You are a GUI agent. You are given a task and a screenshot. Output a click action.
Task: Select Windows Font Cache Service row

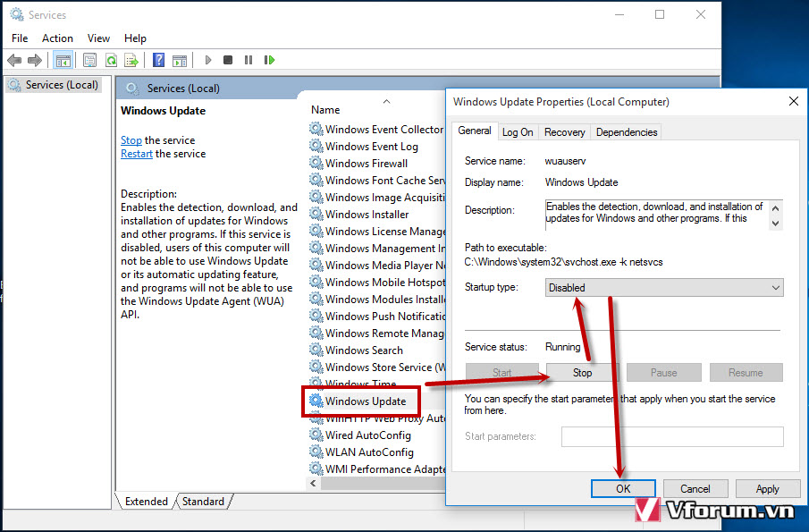pos(377,180)
